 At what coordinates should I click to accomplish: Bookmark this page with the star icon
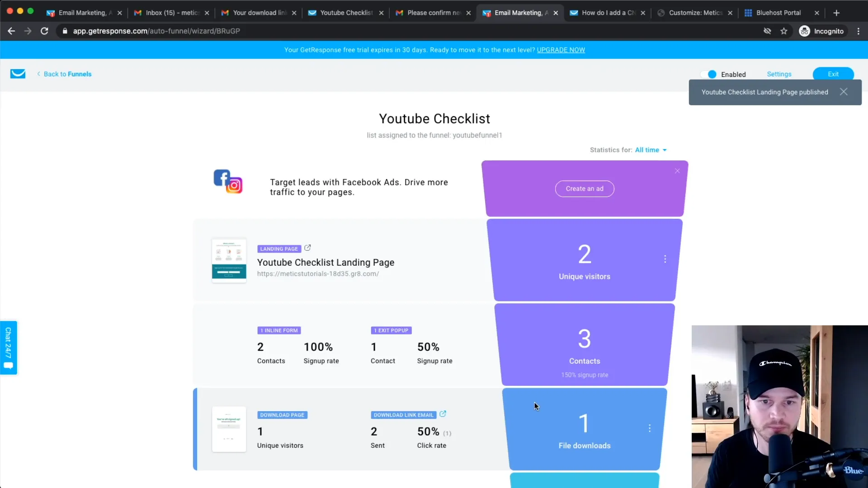784,31
